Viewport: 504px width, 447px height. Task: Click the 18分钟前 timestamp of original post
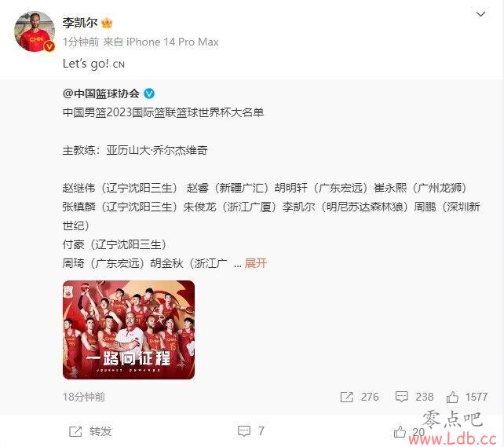pyautogui.click(x=84, y=397)
